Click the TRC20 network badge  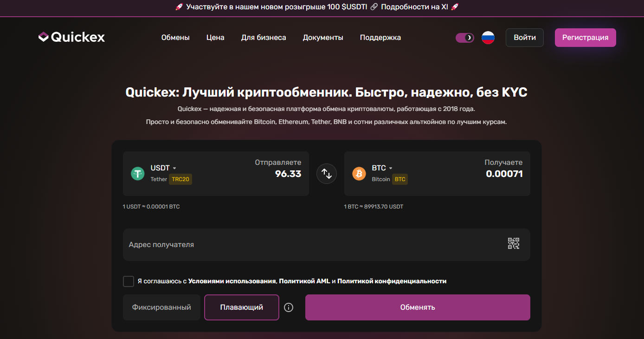pyautogui.click(x=180, y=179)
